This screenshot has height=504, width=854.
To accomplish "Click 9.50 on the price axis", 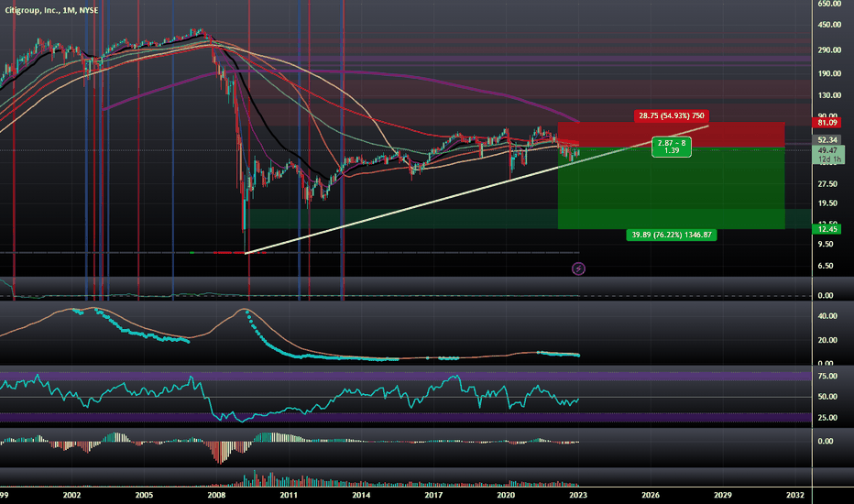I will point(825,244).
